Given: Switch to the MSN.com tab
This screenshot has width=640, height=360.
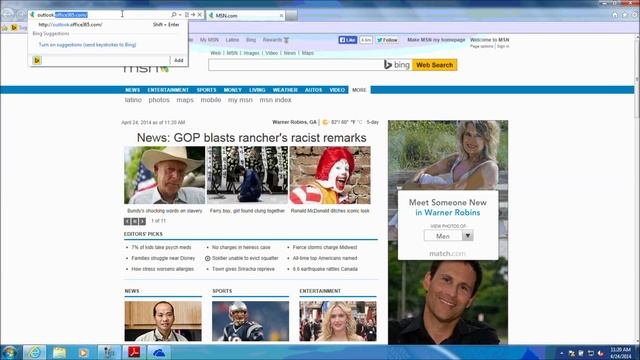Looking at the screenshot, I should click(246, 16).
